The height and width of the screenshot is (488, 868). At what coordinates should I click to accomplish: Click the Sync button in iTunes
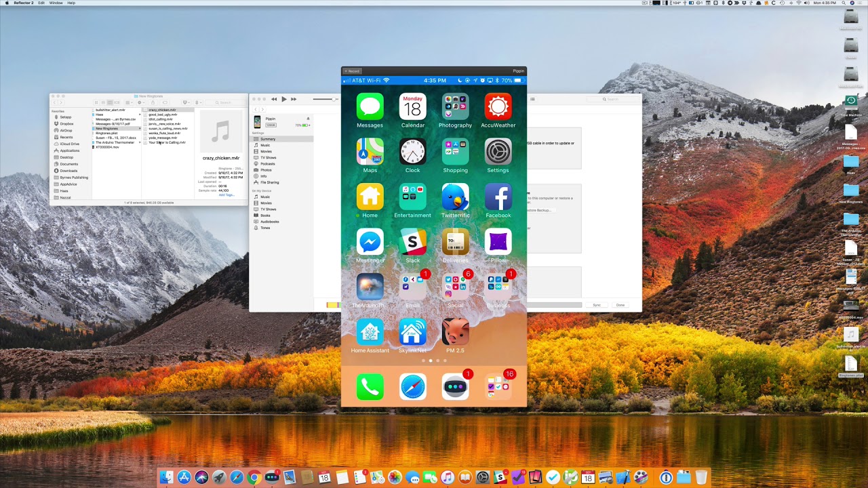pos(597,305)
